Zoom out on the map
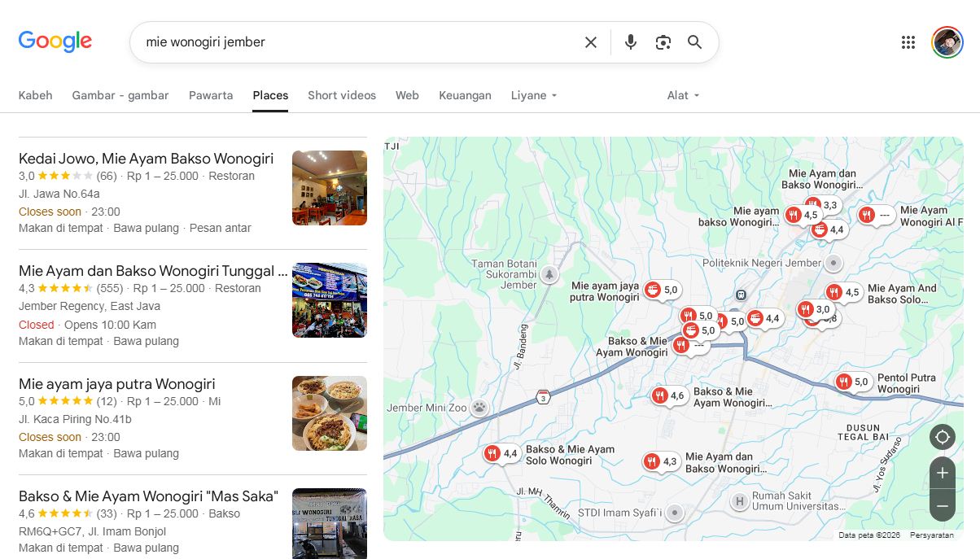 click(943, 505)
